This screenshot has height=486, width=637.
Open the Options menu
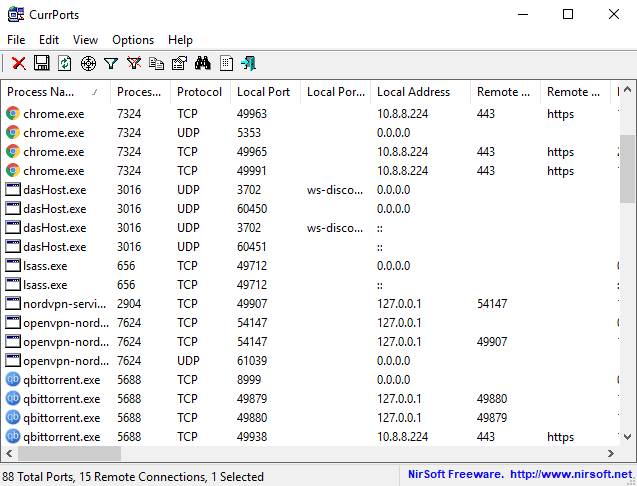click(133, 40)
